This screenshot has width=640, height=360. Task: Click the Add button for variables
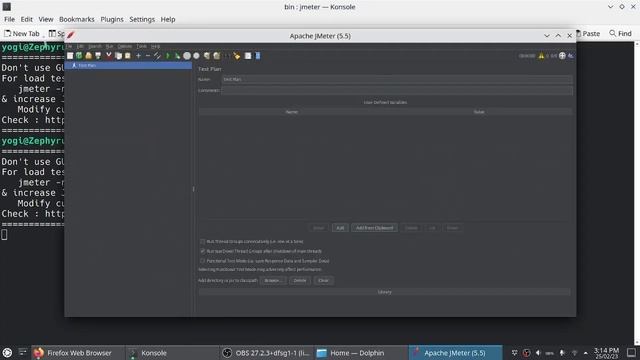tap(340, 228)
